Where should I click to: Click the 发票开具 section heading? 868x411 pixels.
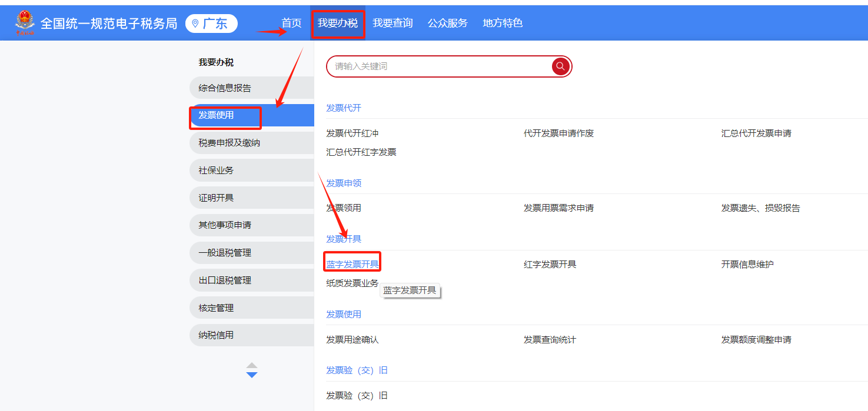344,239
